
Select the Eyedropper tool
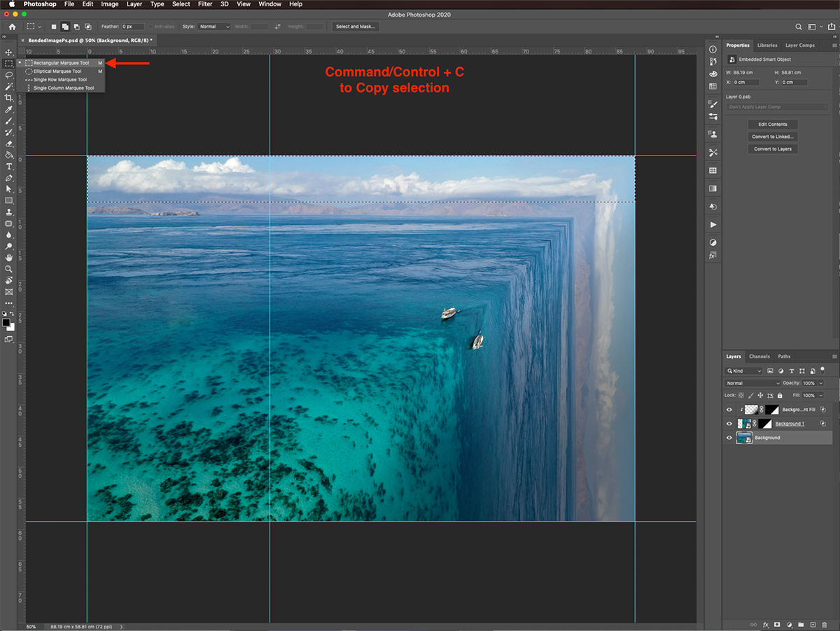(9, 110)
